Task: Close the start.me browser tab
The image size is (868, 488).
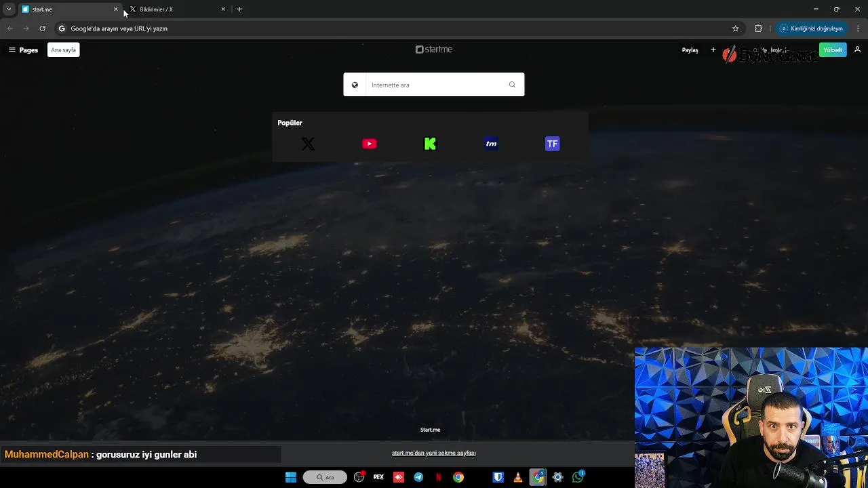Action: [115, 9]
